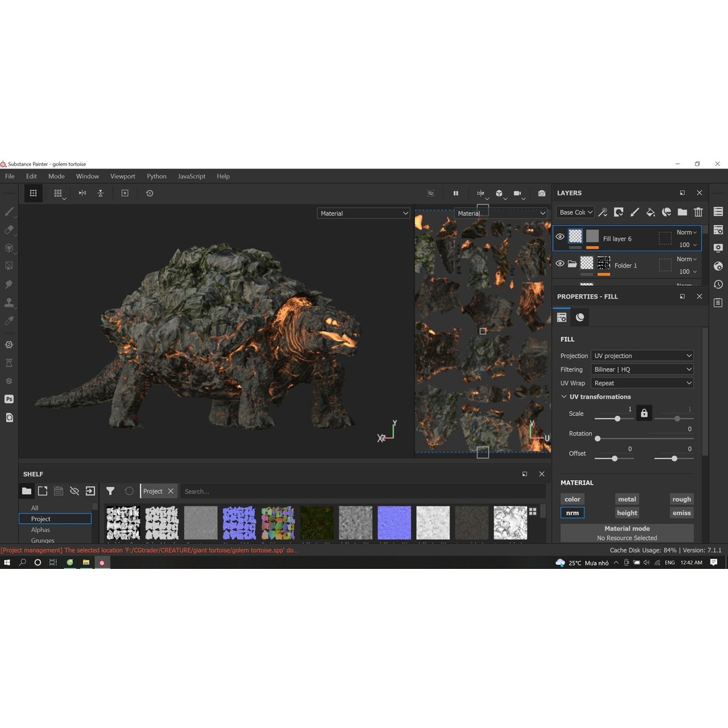728x728 pixels.
Task: Toggle the color channel button
Action: 572,499
